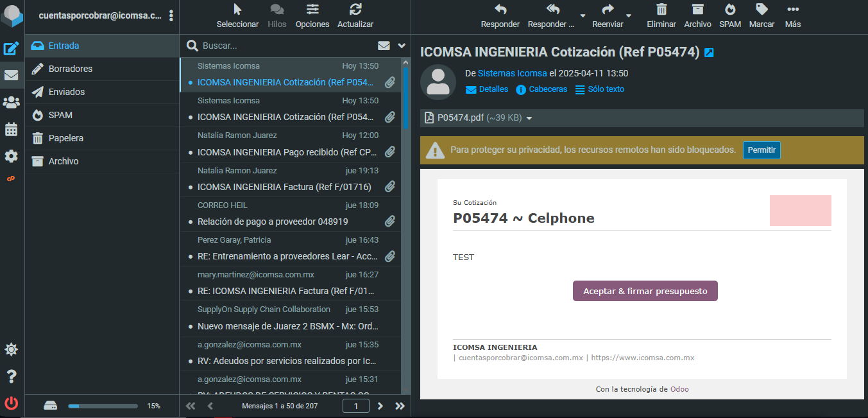Toggle the dark mode sun icon
Viewport: 868px width, 418px height.
pyautogui.click(x=12, y=349)
